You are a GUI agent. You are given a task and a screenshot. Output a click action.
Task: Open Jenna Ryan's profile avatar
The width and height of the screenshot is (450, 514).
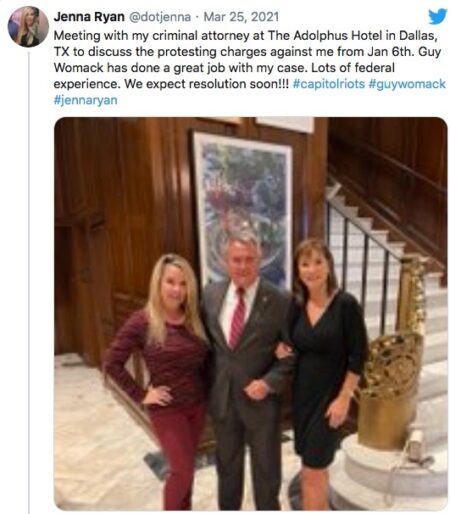(28, 27)
